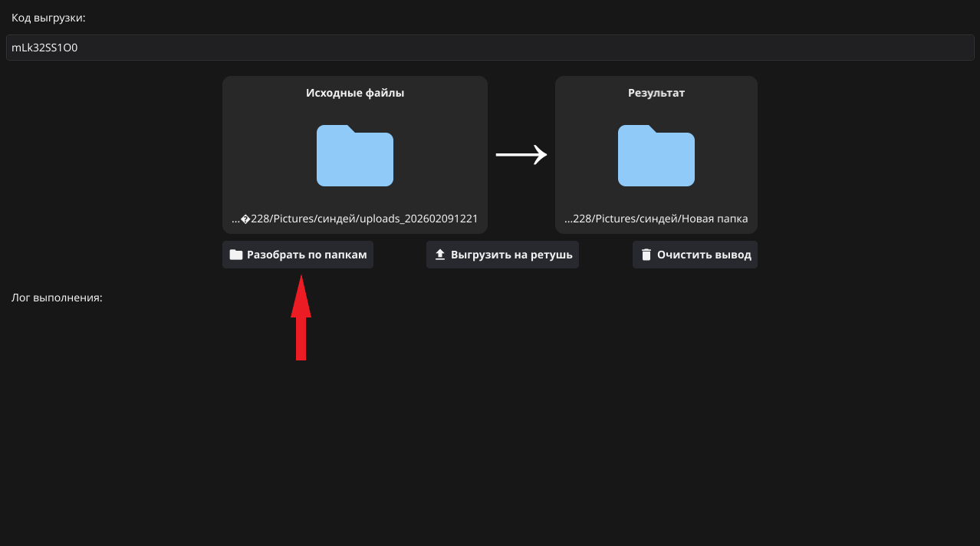Click the blue folder icon under Результат
The image size is (980, 546).
pyautogui.click(x=656, y=156)
